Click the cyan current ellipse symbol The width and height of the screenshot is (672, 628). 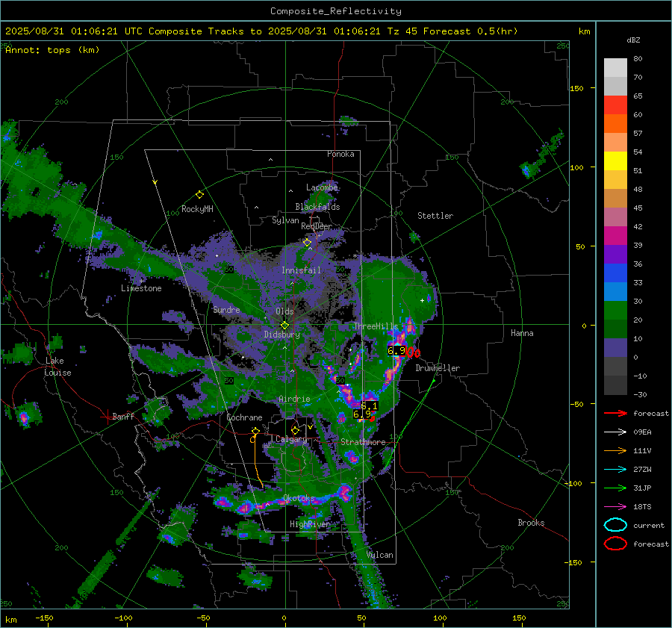(615, 525)
